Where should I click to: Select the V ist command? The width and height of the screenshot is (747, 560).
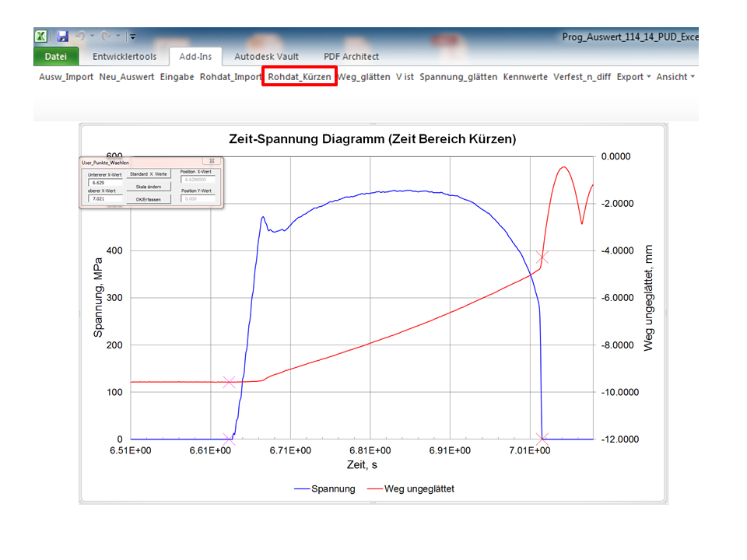tap(405, 77)
